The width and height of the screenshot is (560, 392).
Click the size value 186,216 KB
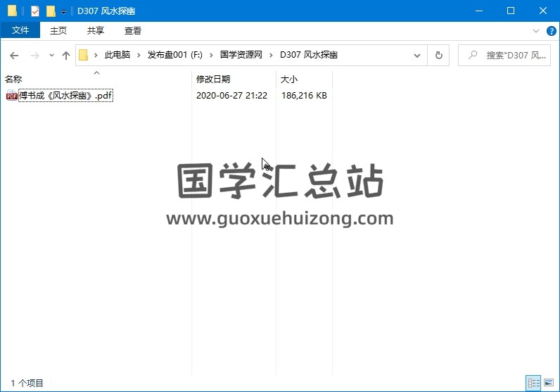[x=305, y=96]
